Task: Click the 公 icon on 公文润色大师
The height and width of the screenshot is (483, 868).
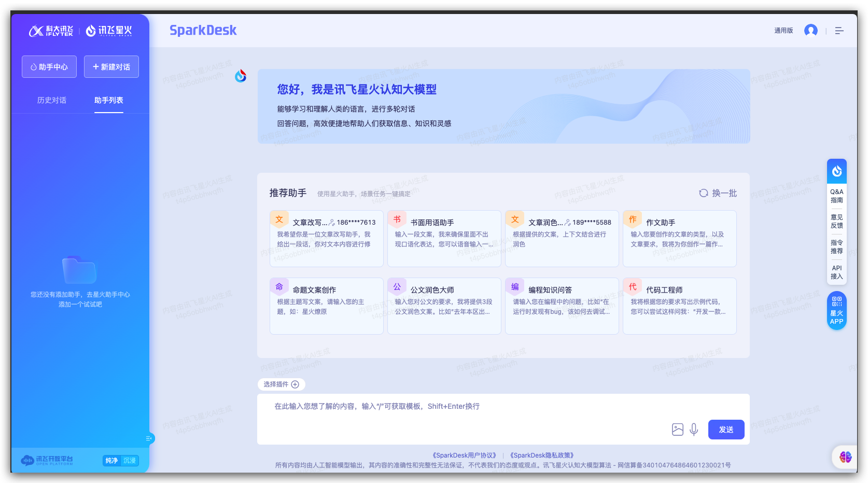Action: pyautogui.click(x=397, y=287)
